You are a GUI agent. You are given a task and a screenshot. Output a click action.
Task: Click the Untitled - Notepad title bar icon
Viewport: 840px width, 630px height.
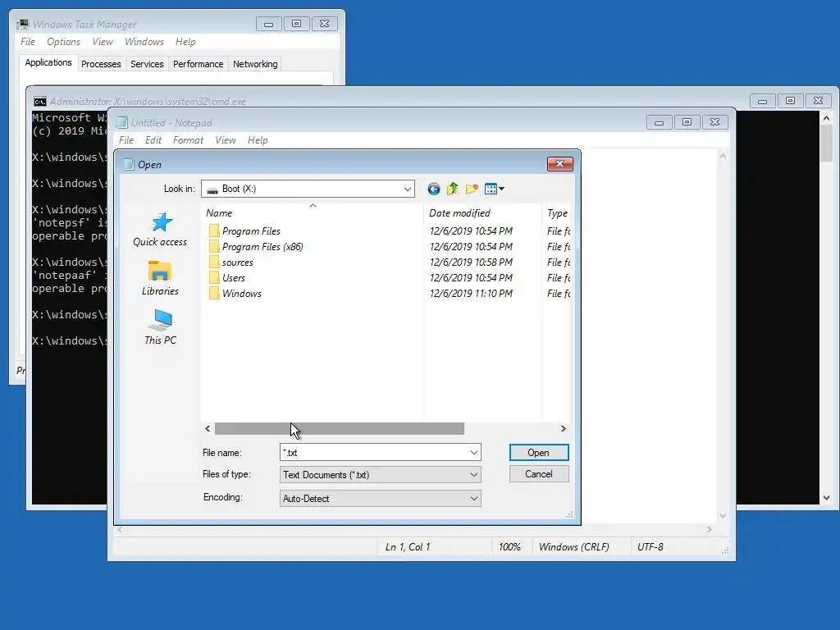122,123
